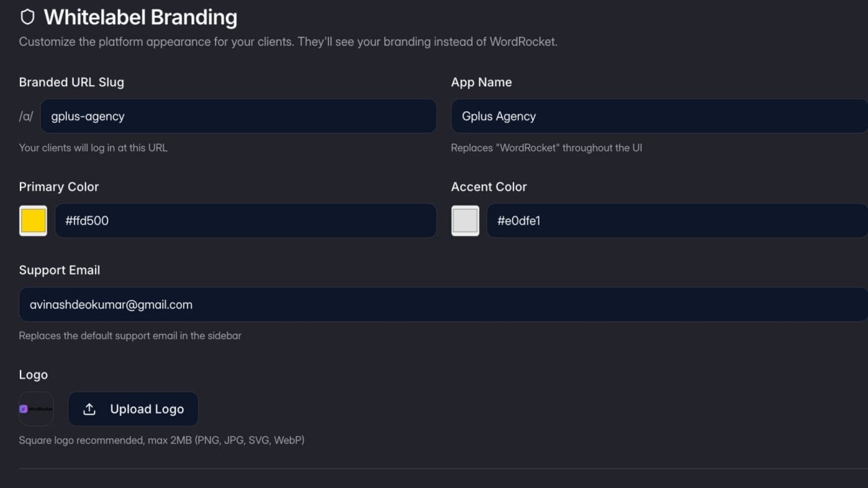Click the upload arrow icon
Viewport: 868px width, 488px height.
[x=89, y=409]
